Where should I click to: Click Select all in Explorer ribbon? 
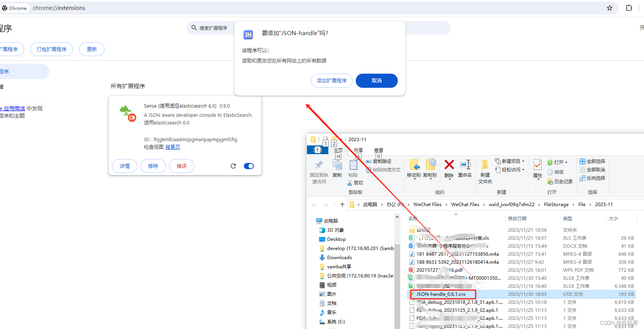tap(592, 161)
